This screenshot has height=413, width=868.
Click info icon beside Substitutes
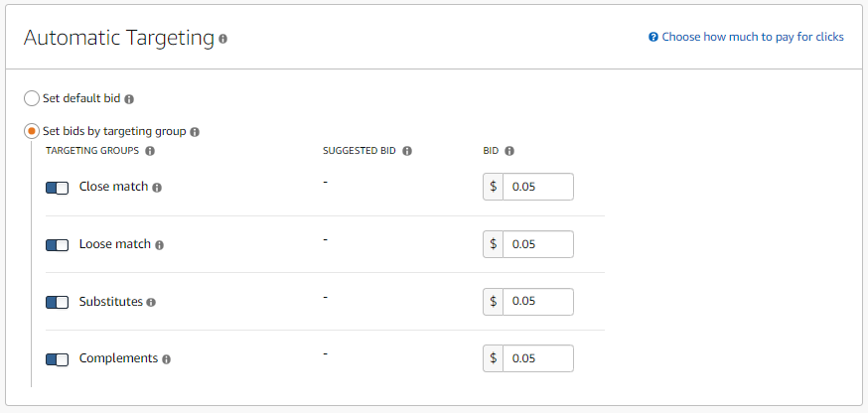[x=151, y=302]
